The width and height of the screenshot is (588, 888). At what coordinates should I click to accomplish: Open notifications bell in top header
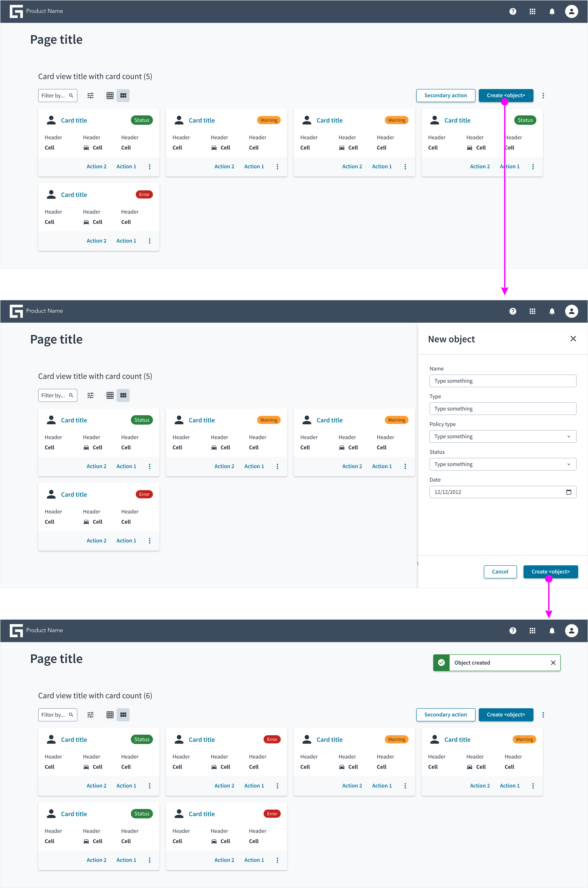pos(552,11)
